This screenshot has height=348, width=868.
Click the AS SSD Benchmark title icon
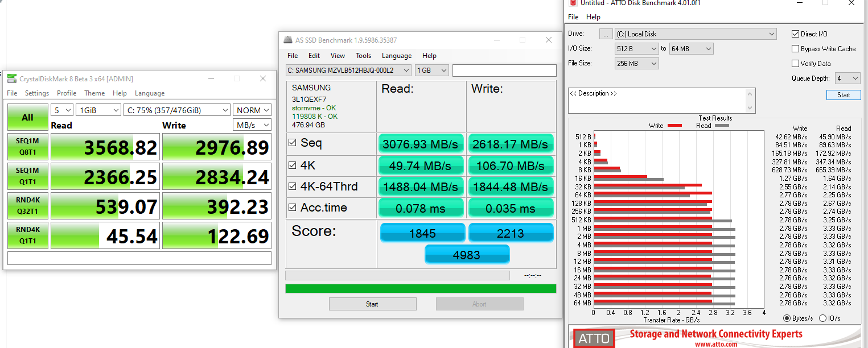287,40
